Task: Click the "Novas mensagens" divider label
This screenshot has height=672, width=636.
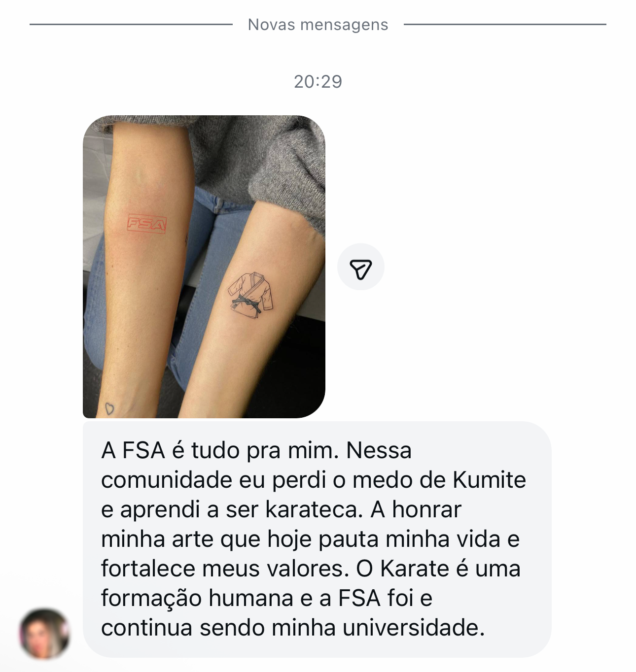Action: pos(318,24)
